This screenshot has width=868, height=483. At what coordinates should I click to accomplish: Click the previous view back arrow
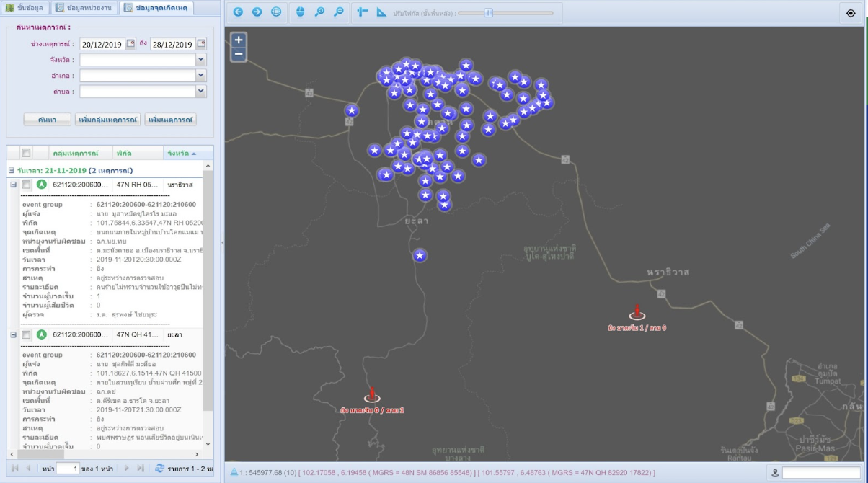tap(239, 12)
